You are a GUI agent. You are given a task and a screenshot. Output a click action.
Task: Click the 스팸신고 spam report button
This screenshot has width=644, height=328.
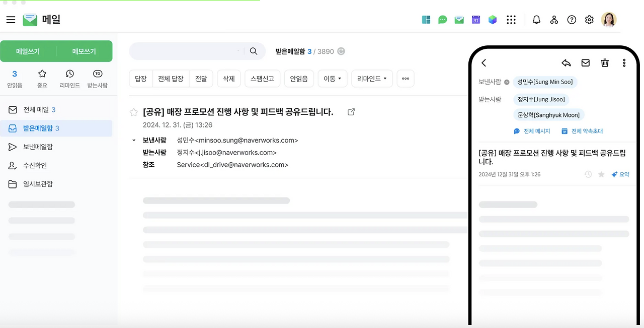262,79
